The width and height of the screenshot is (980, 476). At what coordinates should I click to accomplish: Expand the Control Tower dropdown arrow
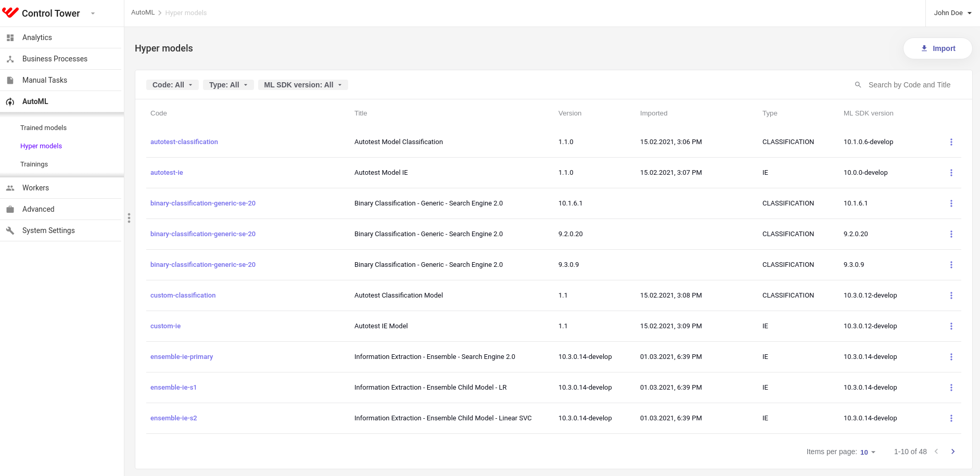click(x=93, y=14)
